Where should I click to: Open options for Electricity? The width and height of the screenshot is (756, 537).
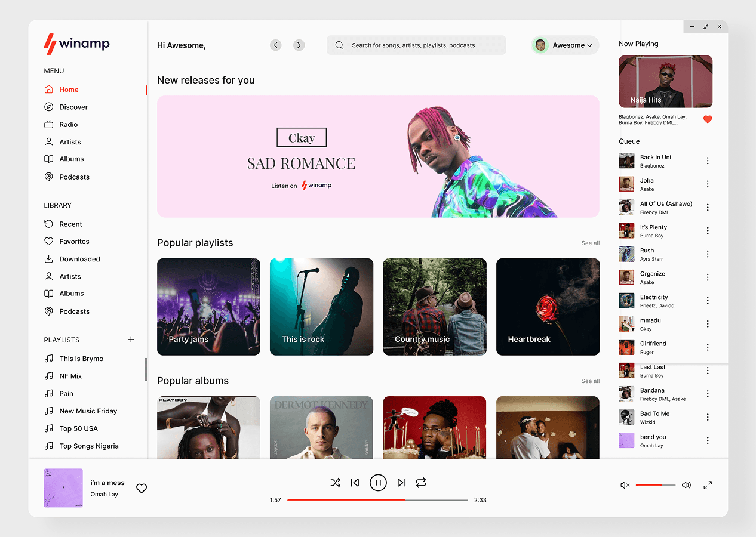[x=708, y=300]
